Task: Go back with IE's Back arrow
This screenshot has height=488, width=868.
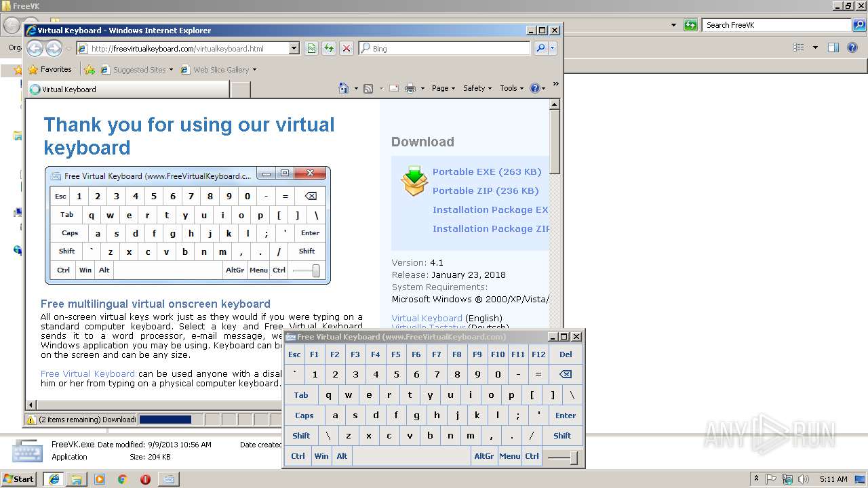Action: tap(35, 48)
